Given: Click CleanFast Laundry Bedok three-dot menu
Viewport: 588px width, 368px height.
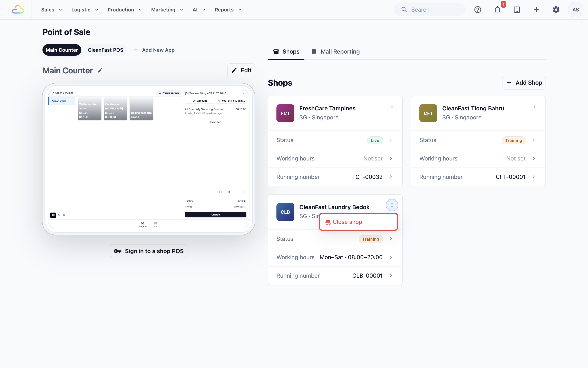Looking at the screenshot, I should (x=392, y=205).
